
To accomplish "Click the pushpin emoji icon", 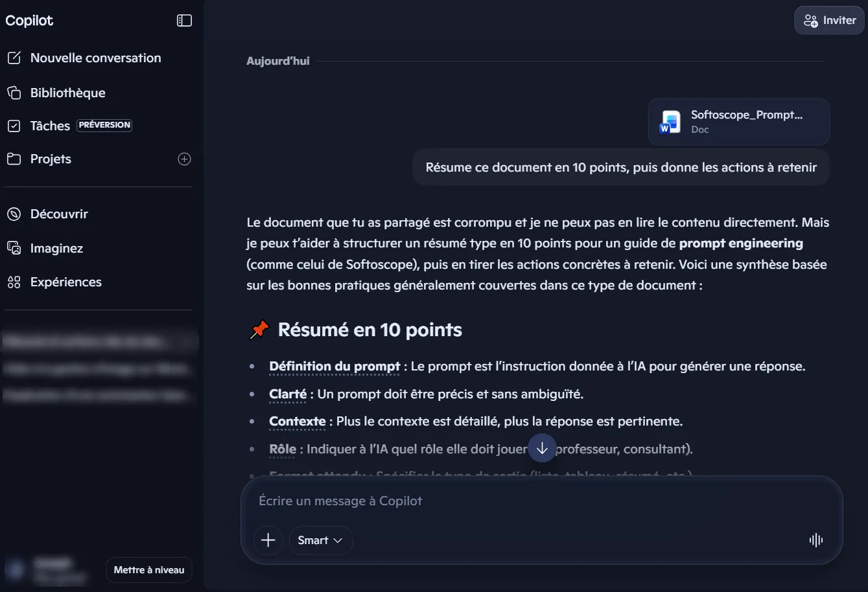I will 259,330.
